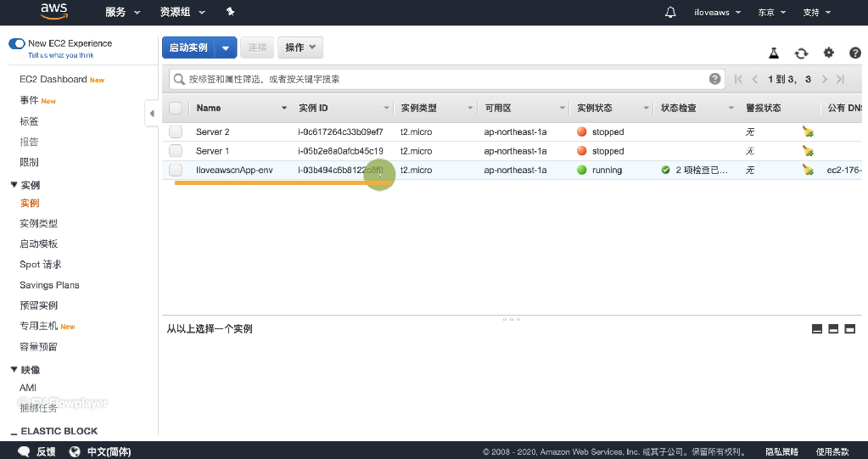
Task: Open 容量预留 in sidebar
Action: 39,347
